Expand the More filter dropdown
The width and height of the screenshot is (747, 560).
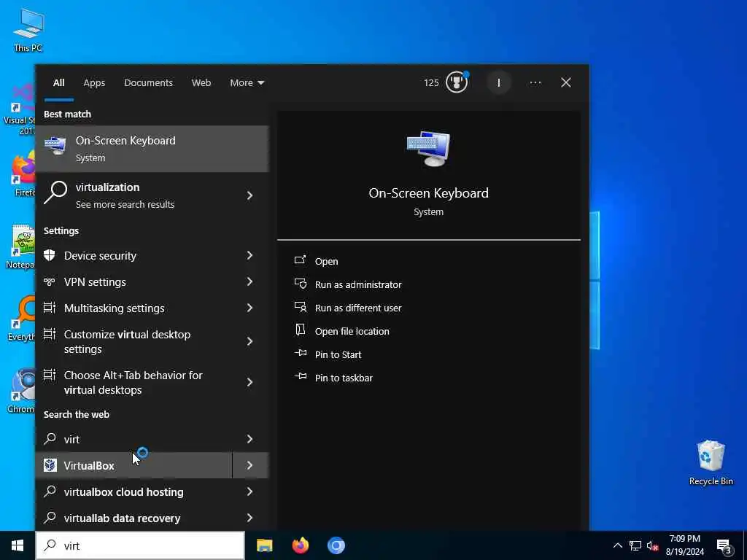pyautogui.click(x=247, y=83)
